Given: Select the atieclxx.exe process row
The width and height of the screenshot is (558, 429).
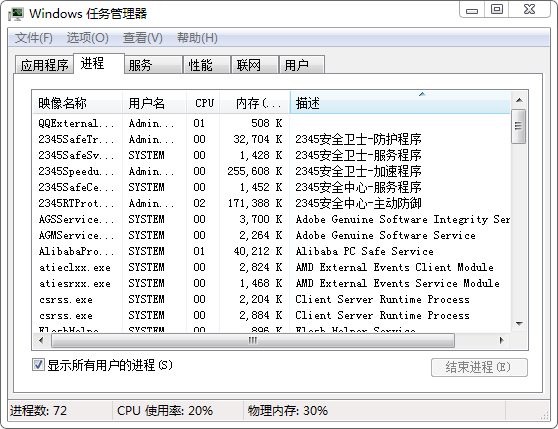Looking at the screenshot, I should (x=272, y=267).
